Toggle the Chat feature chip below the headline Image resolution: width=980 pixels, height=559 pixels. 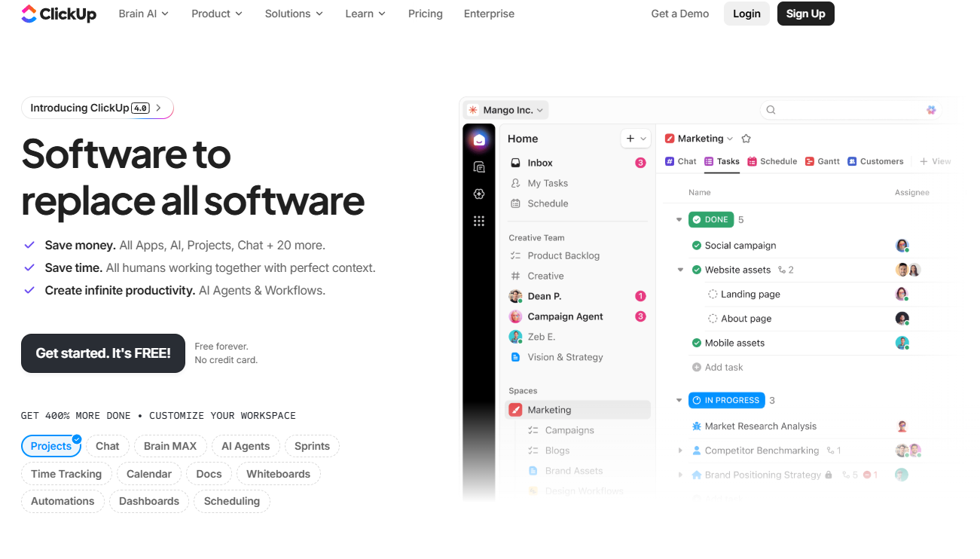(108, 446)
